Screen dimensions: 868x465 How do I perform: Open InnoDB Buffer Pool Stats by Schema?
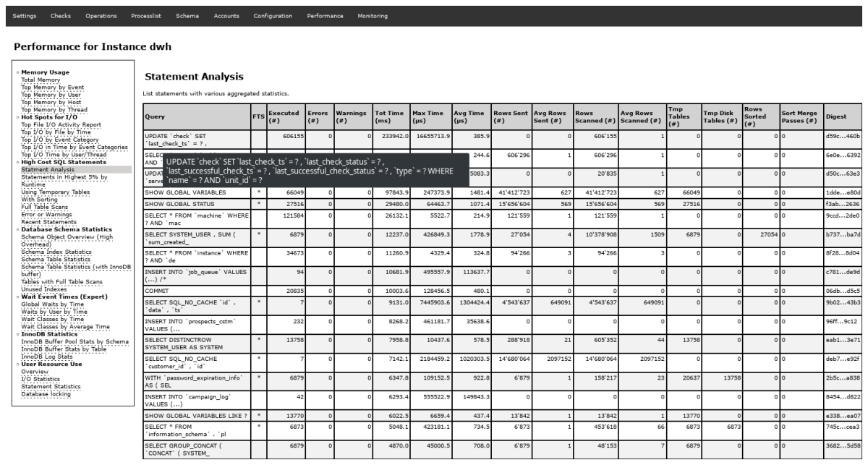(75, 341)
